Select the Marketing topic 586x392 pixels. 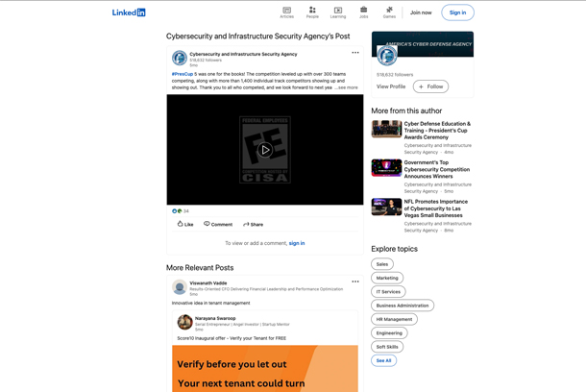387,278
